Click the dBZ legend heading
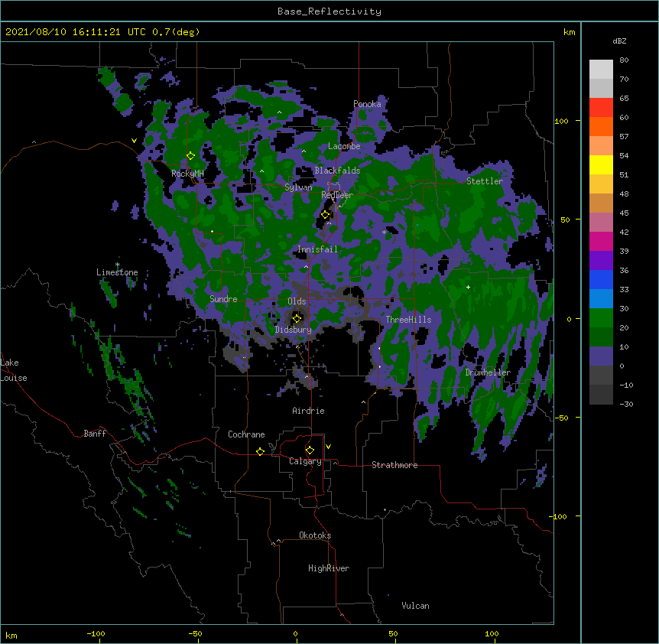 coord(619,41)
